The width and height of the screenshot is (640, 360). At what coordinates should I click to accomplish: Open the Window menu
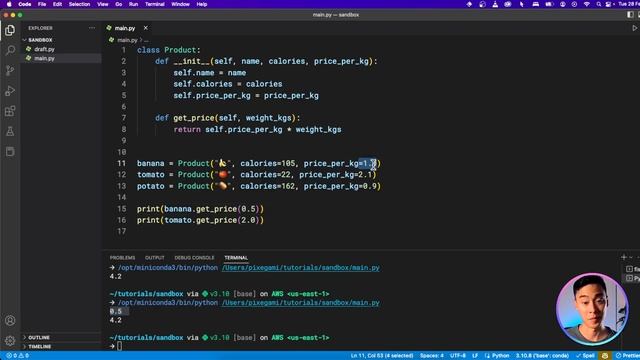180,4
